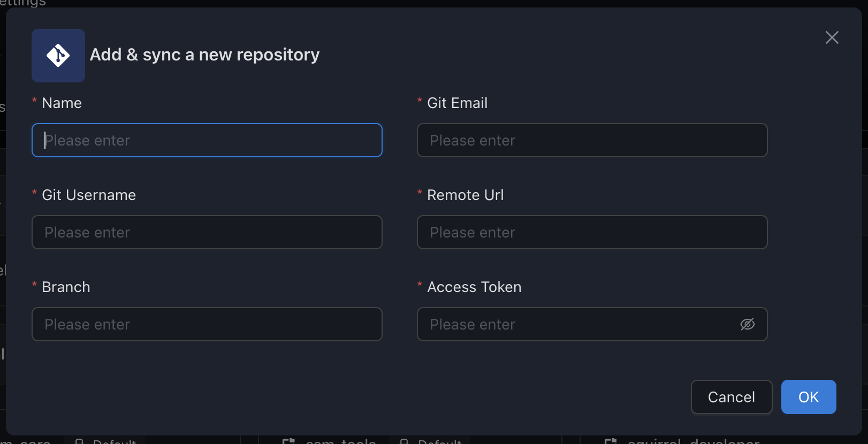Click the dialog title 'Add & sync a new repository'
The image size is (868, 444).
(205, 55)
